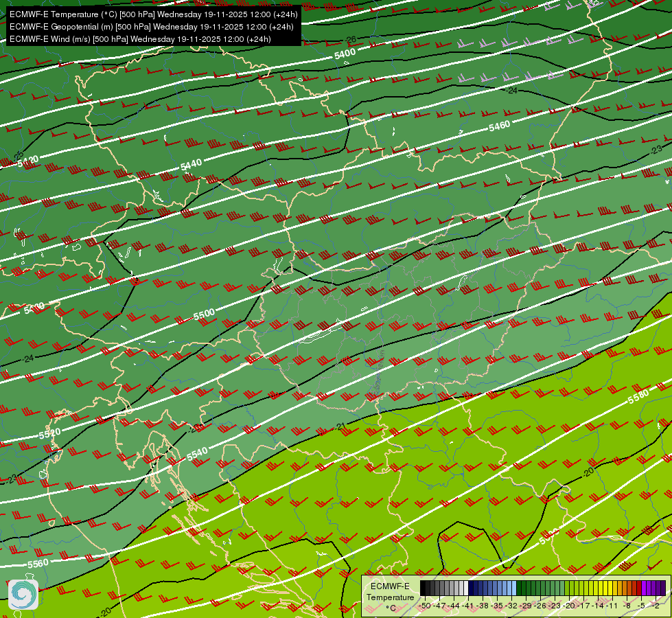Pick the white swatch in the legend
Screen dimensions: 672x618
[x=466, y=588]
